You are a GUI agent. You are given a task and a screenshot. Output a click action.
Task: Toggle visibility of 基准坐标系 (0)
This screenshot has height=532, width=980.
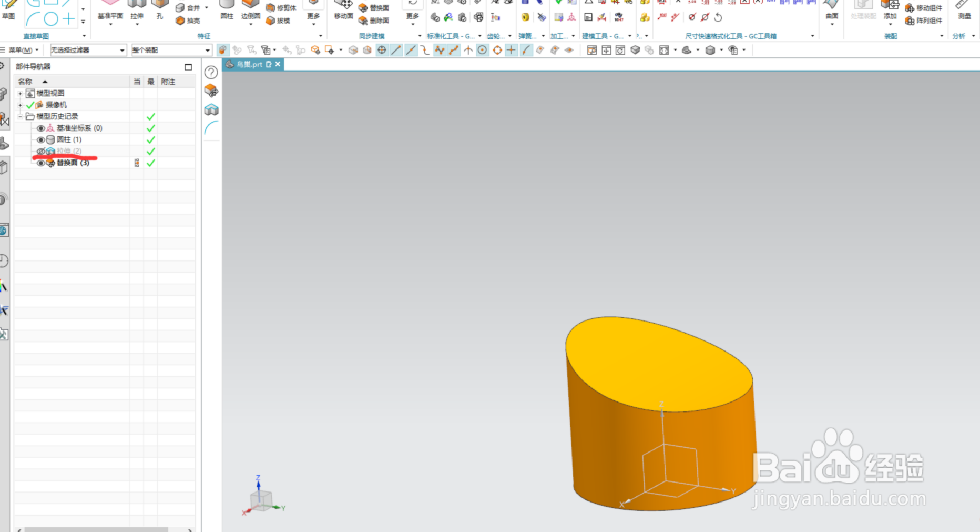point(40,128)
